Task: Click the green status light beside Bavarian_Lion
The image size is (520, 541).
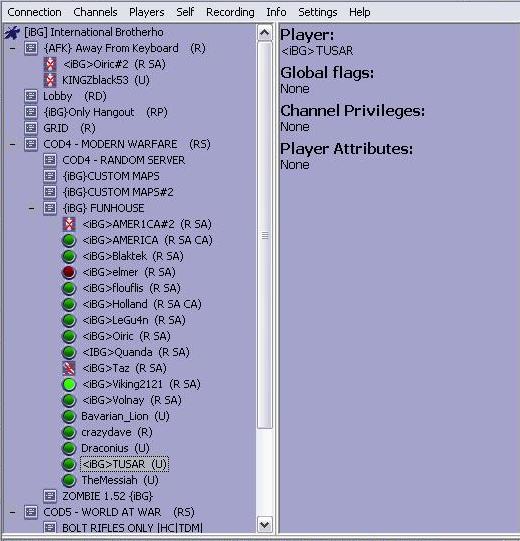Action: point(69,416)
